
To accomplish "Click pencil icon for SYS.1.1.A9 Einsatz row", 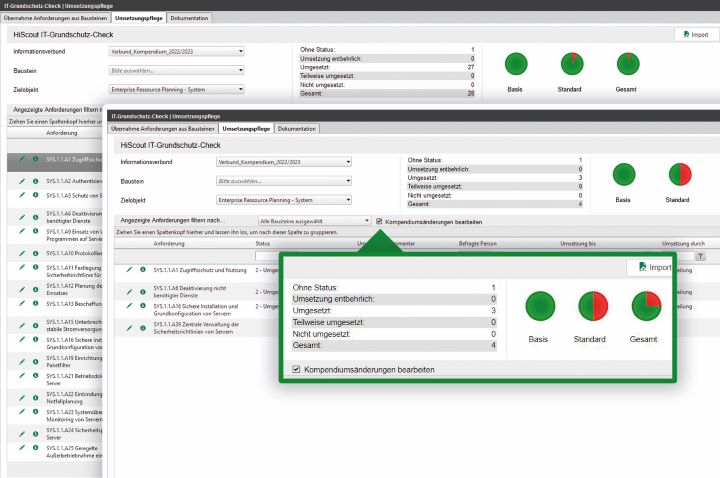I will [22, 231].
